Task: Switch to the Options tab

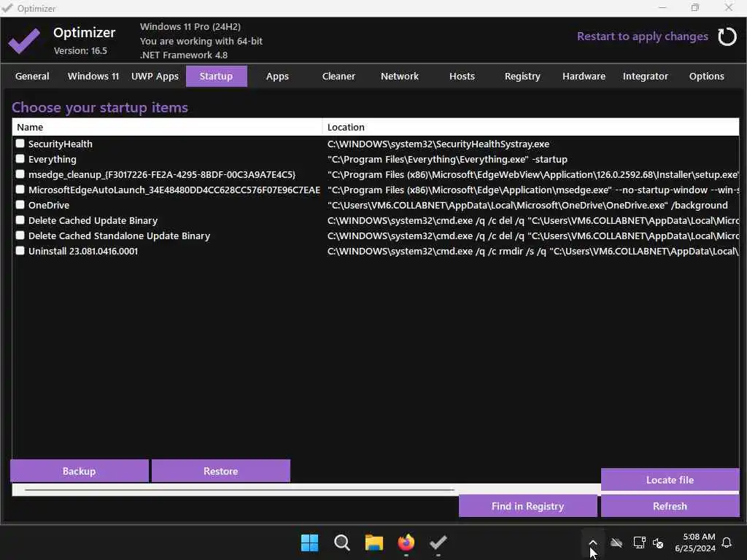Action: click(706, 76)
